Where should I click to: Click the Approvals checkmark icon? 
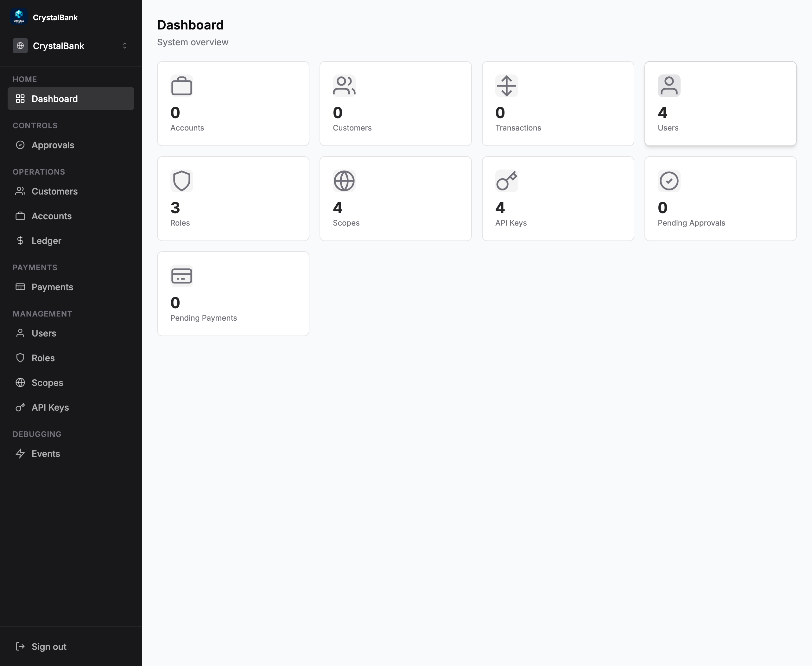tap(21, 145)
